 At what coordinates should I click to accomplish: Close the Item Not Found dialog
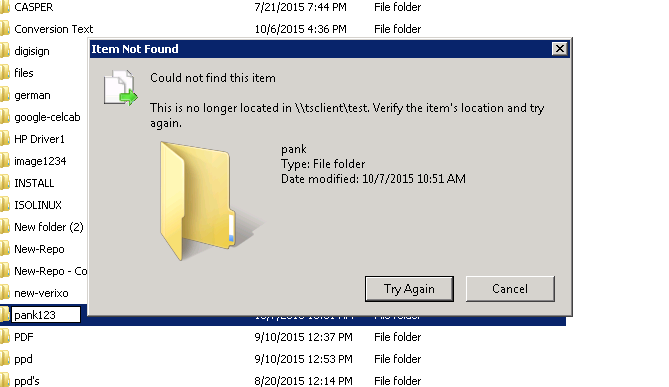coord(559,49)
